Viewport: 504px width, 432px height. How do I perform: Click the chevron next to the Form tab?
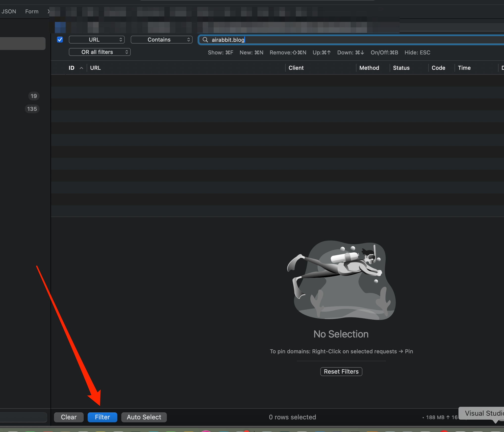pos(48,11)
